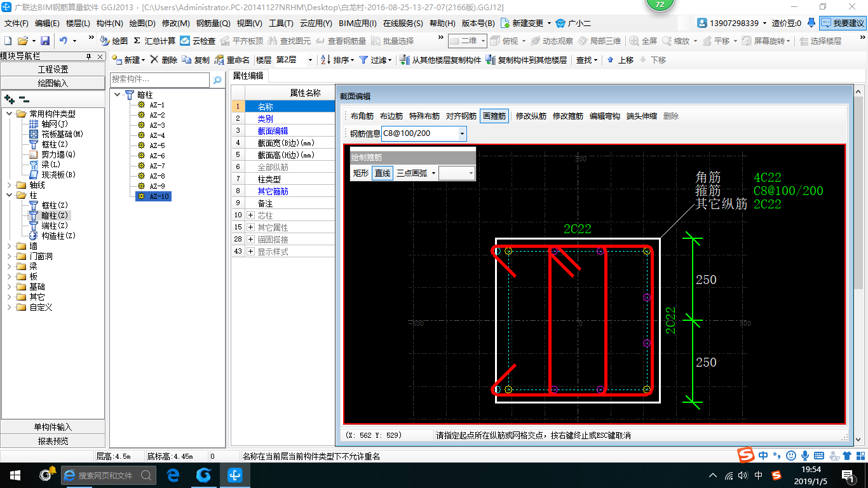Click the notification bell icon
The image size is (868, 488).
point(811,23)
